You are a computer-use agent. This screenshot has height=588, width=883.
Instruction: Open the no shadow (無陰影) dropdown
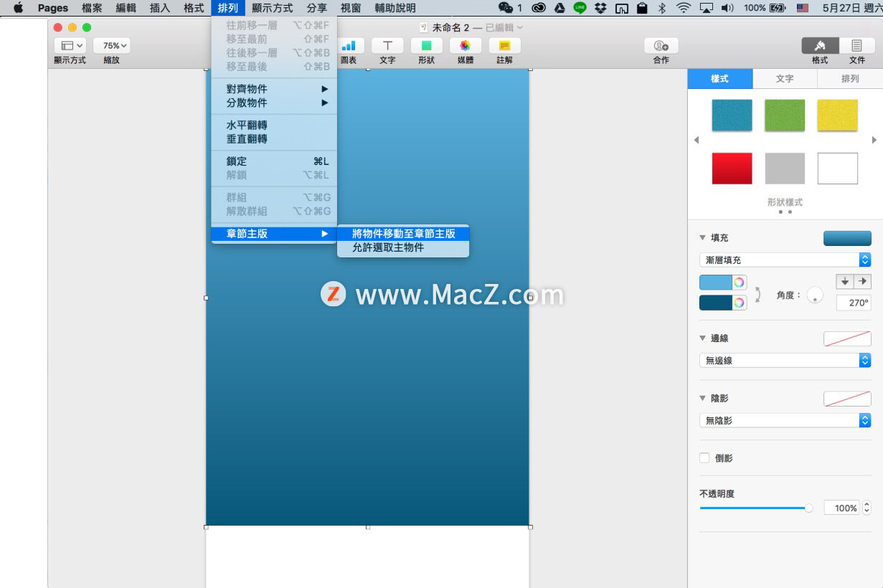pos(785,420)
